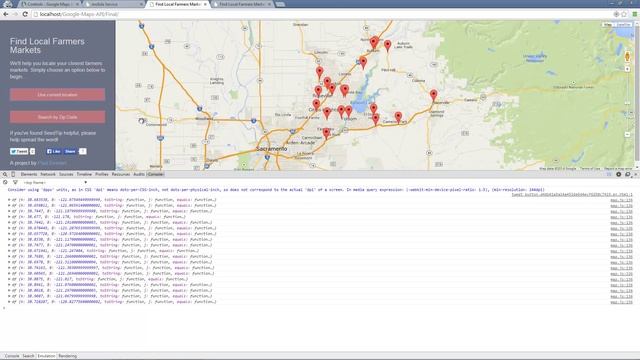Viewport: 640px width, 360px height.
Task: Open the Resources DevTools tab
Action: [121, 174]
